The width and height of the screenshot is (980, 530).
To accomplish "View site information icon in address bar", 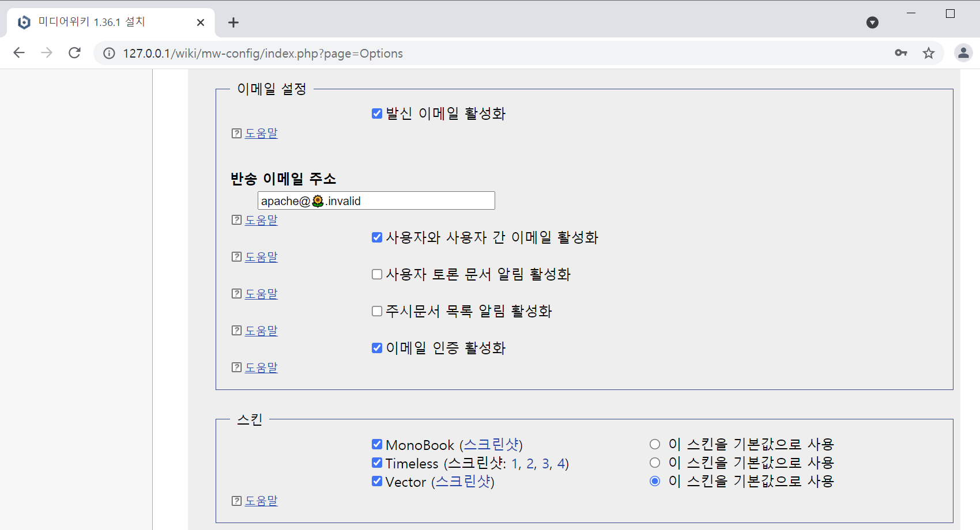I will [109, 54].
